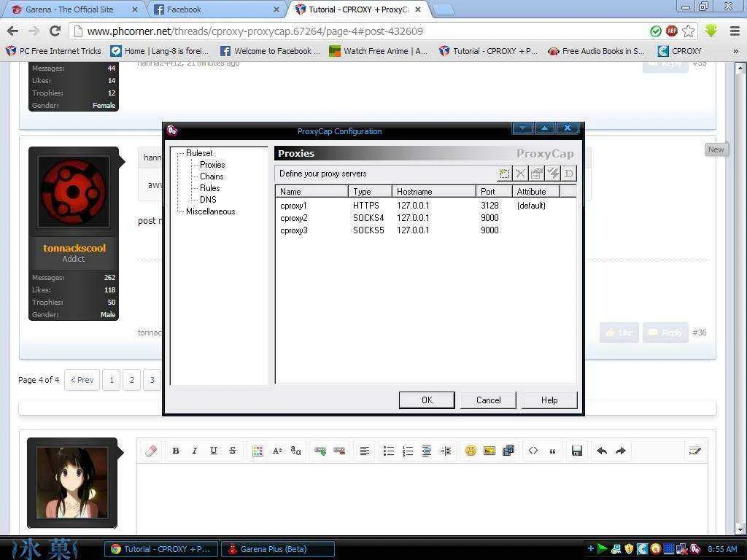Undo the last editor action
The height and width of the screenshot is (560, 747).
[602, 451]
